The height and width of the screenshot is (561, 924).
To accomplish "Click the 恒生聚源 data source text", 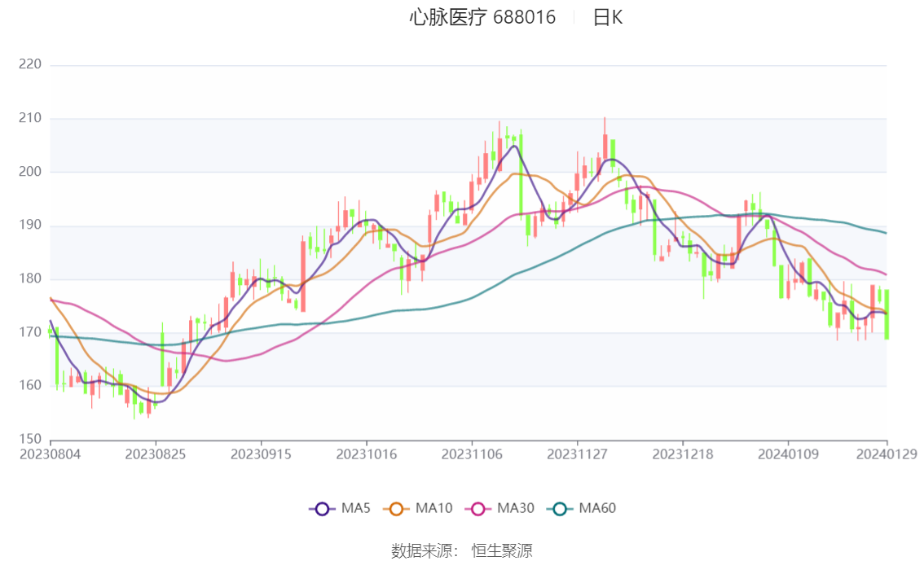I will [503, 550].
